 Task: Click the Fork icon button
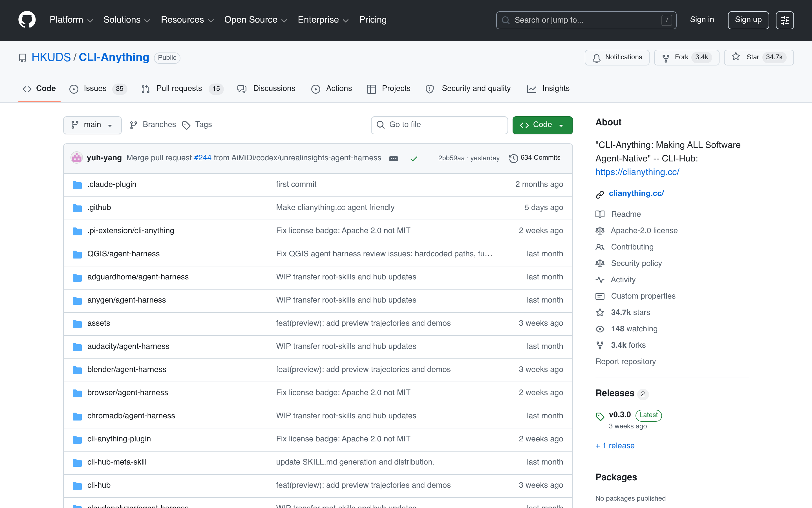(x=666, y=58)
